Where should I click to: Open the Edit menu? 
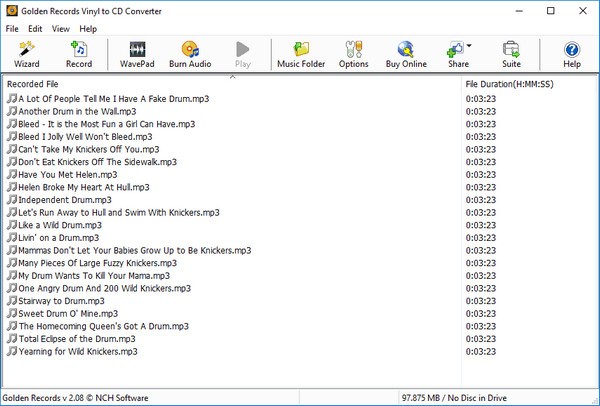(x=35, y=29)
